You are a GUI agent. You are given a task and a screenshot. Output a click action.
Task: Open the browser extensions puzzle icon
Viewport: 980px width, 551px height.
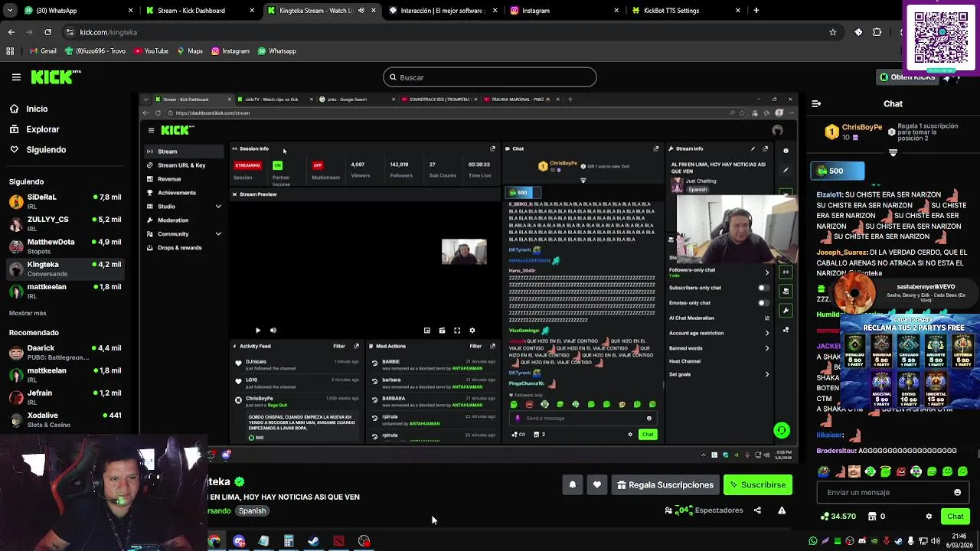coord(877,32)
